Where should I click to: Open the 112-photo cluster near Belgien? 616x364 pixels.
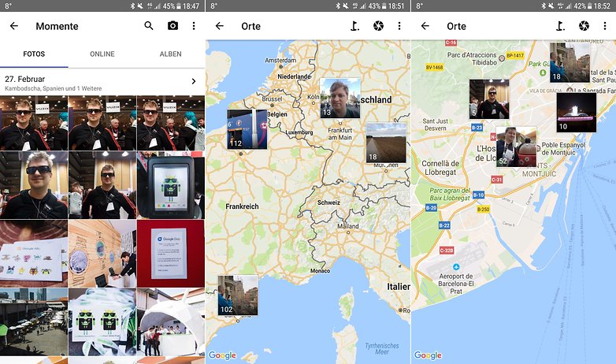point(247,129)
